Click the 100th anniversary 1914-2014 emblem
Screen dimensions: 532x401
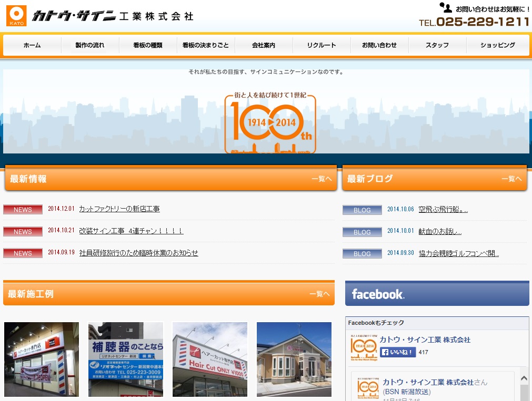(x=270, y=122)
